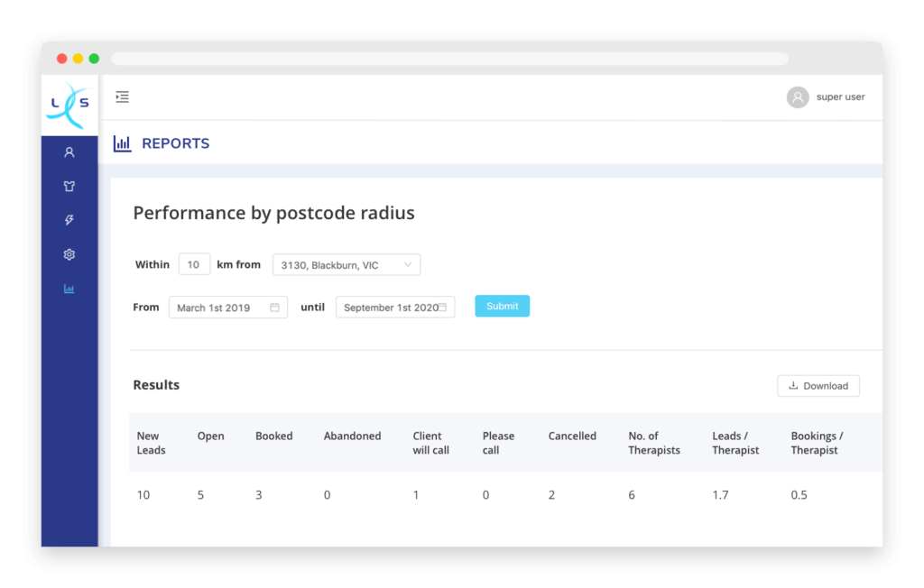Click the Abandoned column header

pos(353,436)
